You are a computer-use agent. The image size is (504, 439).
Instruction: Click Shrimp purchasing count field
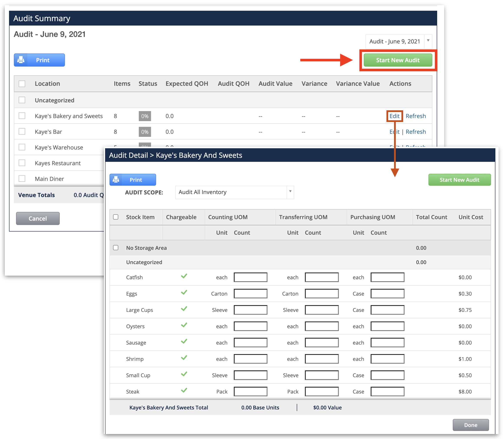(x=387, y=359)
